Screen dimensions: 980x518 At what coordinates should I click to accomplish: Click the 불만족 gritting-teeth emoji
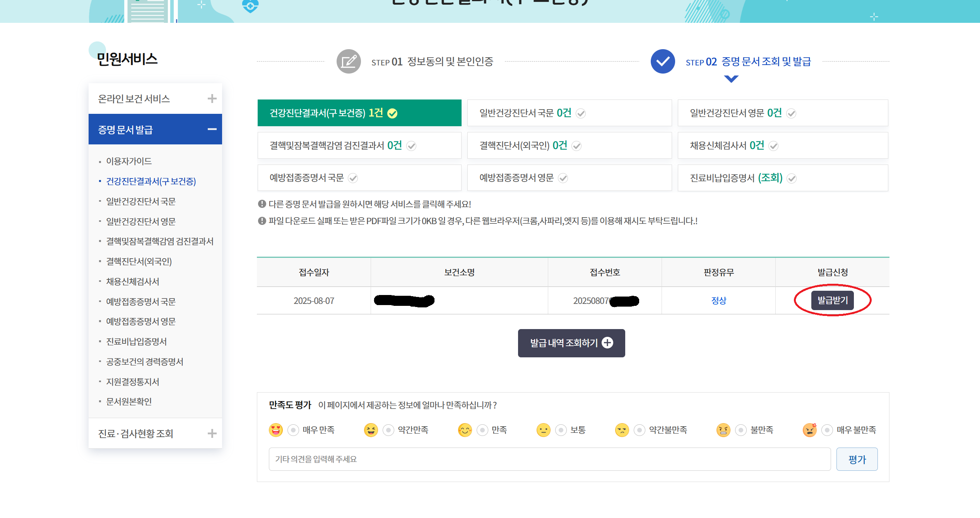(723, 430)
